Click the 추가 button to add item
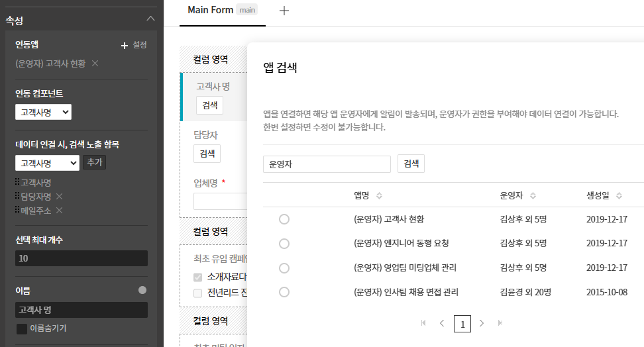This screenshot has height=347, width=644. click(x=94, y=162)
